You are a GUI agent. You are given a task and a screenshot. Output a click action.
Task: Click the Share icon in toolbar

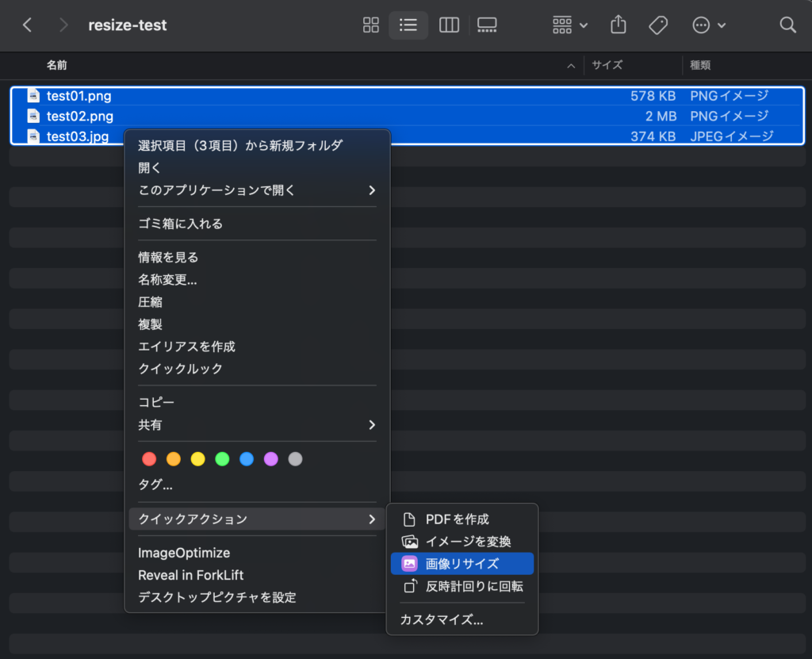point(619,25)
